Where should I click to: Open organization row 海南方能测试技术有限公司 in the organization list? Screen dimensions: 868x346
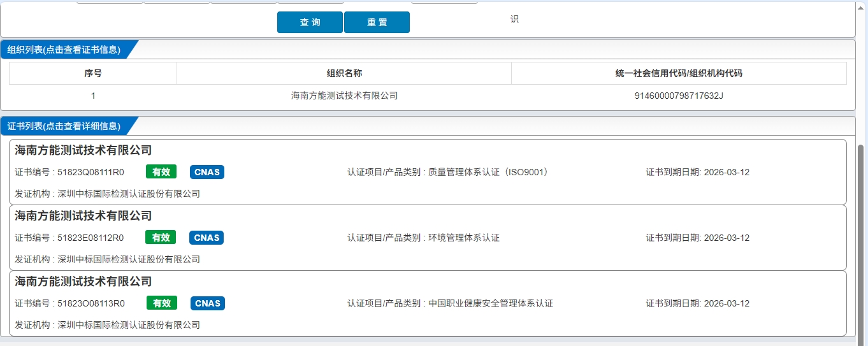tap(428, 96)
